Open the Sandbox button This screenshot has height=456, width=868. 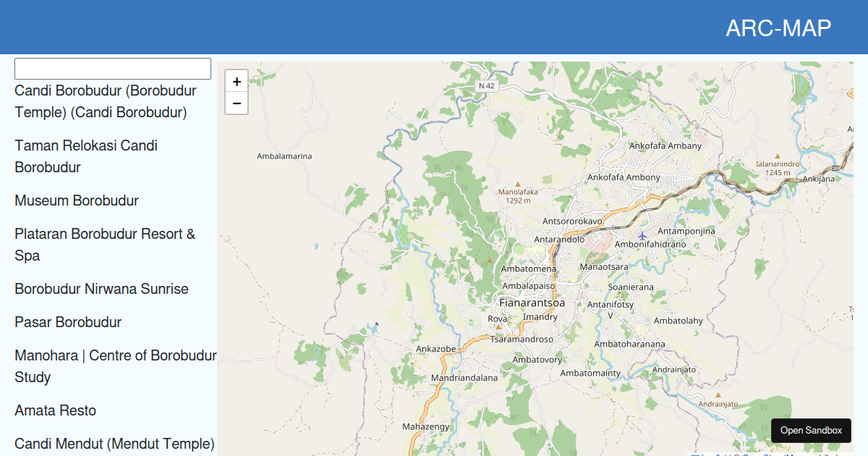coord(811,431)
